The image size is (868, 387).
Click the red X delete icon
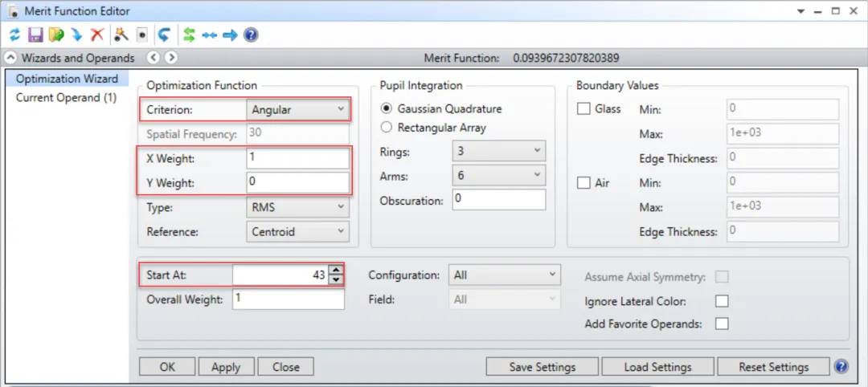[97, 35]
